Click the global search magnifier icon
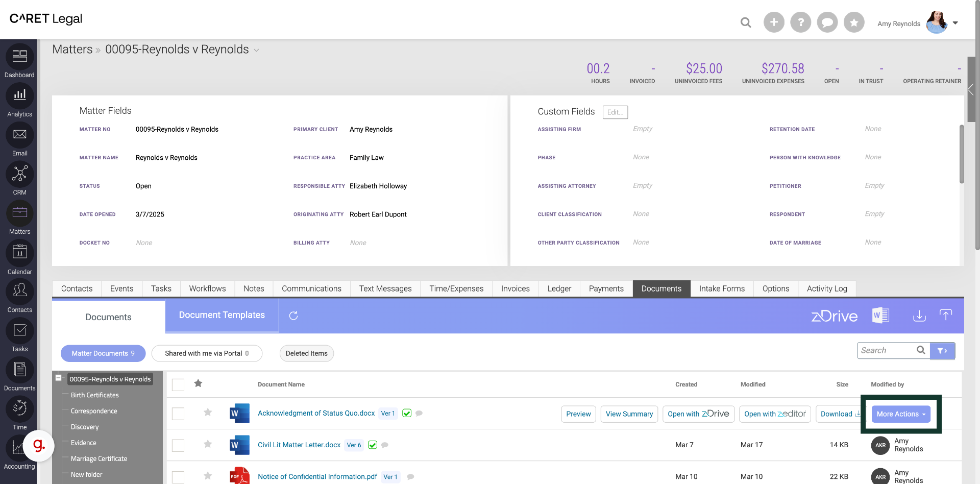Image resolution: width=980 pixels, height=484 pixels. click(x=746, y=22)
